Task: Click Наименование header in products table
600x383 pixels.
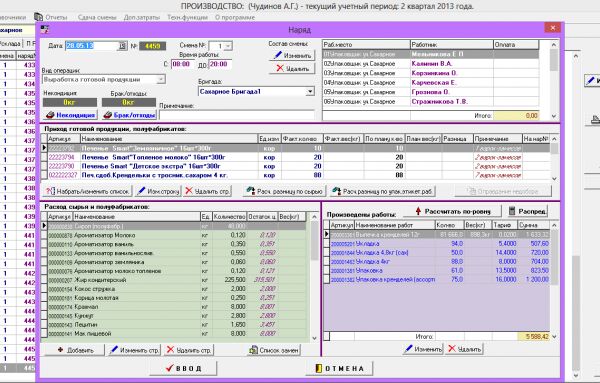Action: [169, 139]
